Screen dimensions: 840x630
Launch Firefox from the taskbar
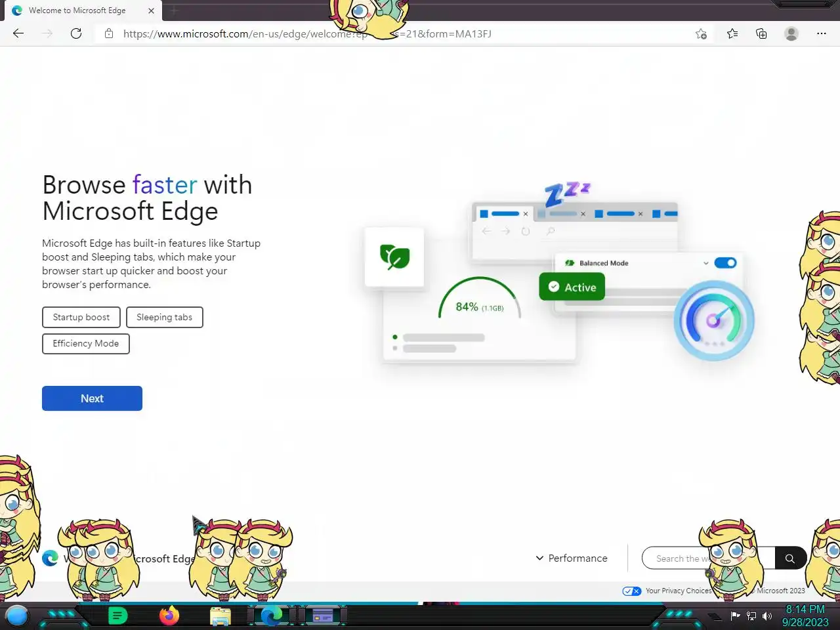169,616
